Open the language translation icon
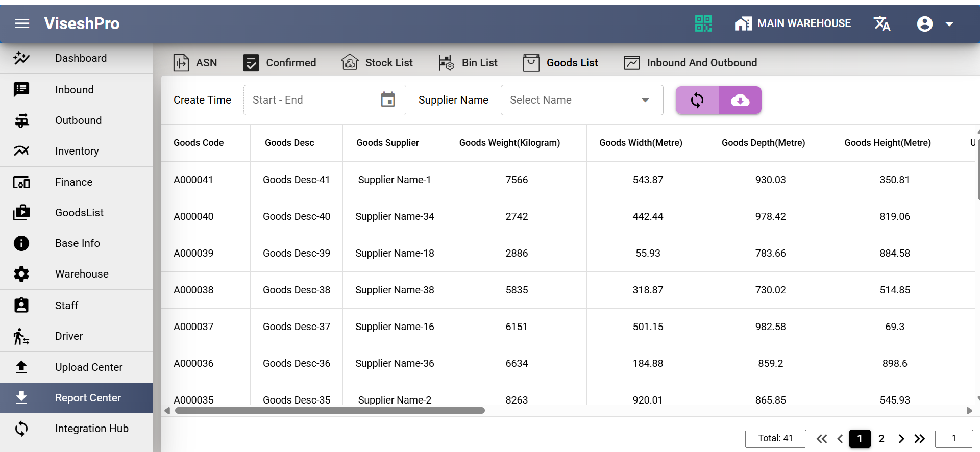This screenshot has width=980, height=452. (x=881, y=23)
